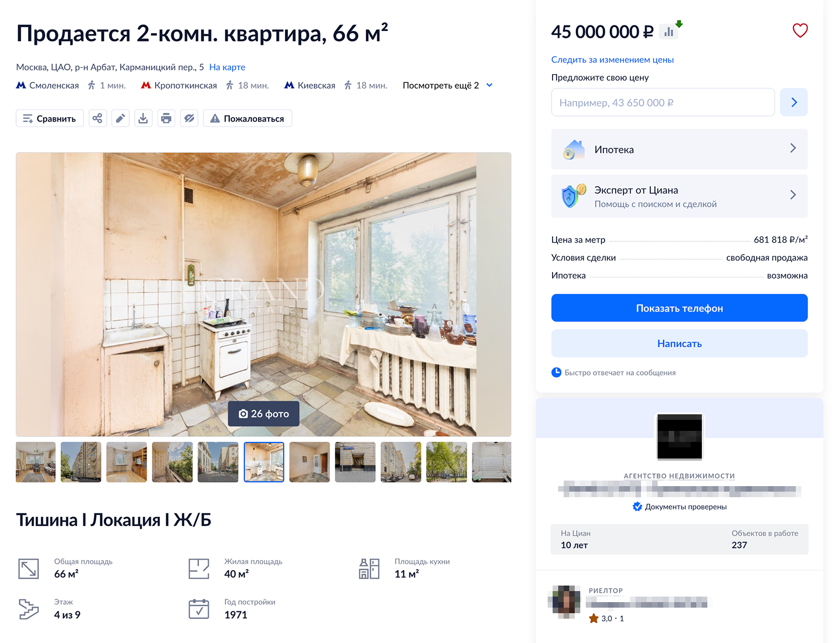
Task: Report the listing via Пожаловаться
Action: click(x=248, y=118)
